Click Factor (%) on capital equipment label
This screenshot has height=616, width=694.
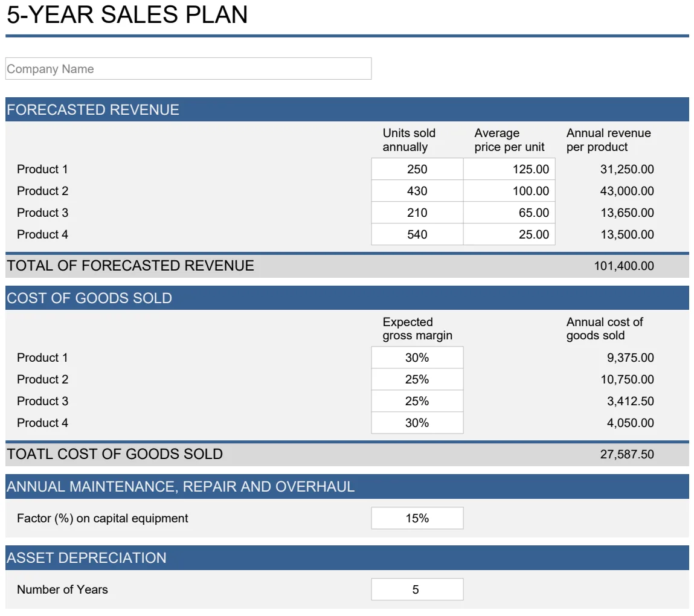point(102,518)
